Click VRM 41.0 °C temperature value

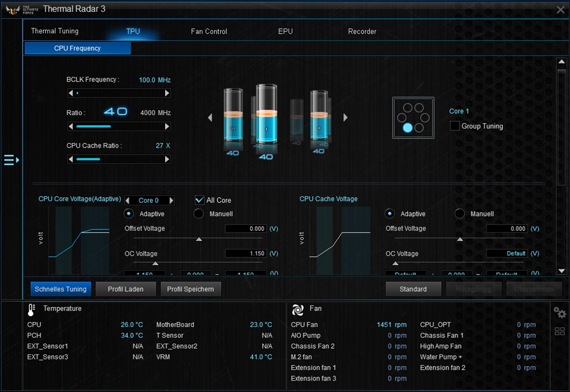[260, 357]
